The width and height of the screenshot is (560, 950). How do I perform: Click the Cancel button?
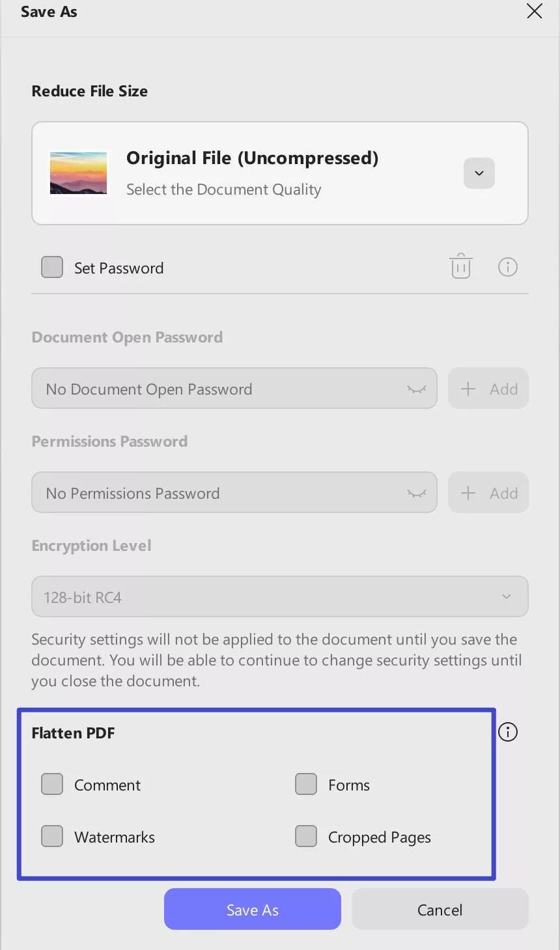click(x=440, y=909)
